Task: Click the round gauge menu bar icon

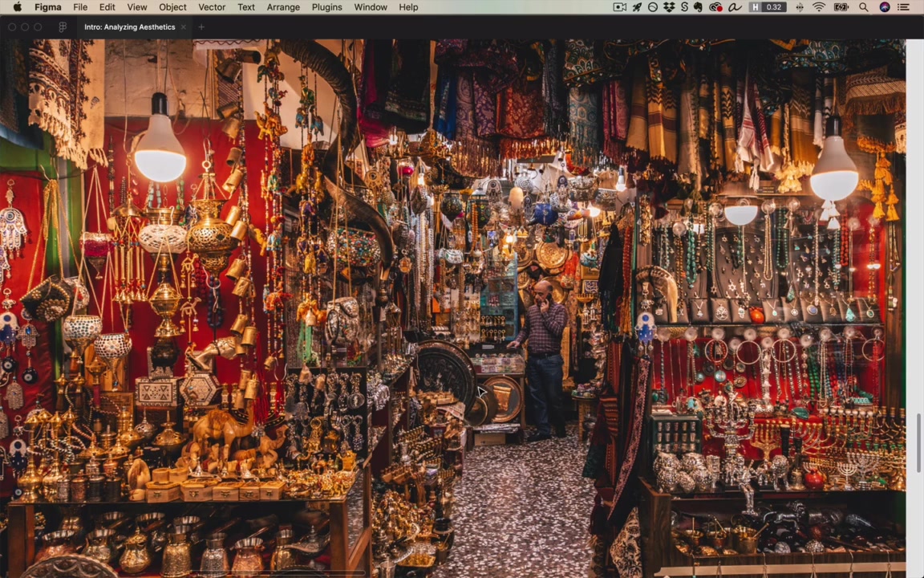Action: coord(653,7)
